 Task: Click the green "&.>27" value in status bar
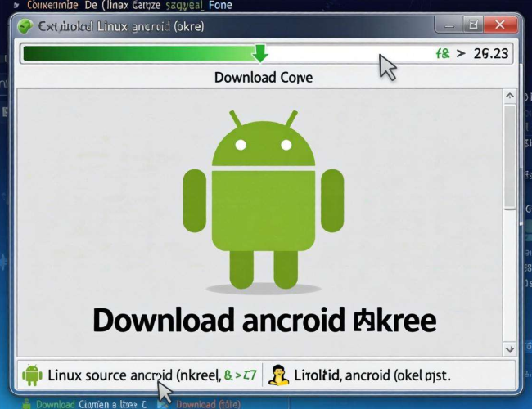[241, 375]
